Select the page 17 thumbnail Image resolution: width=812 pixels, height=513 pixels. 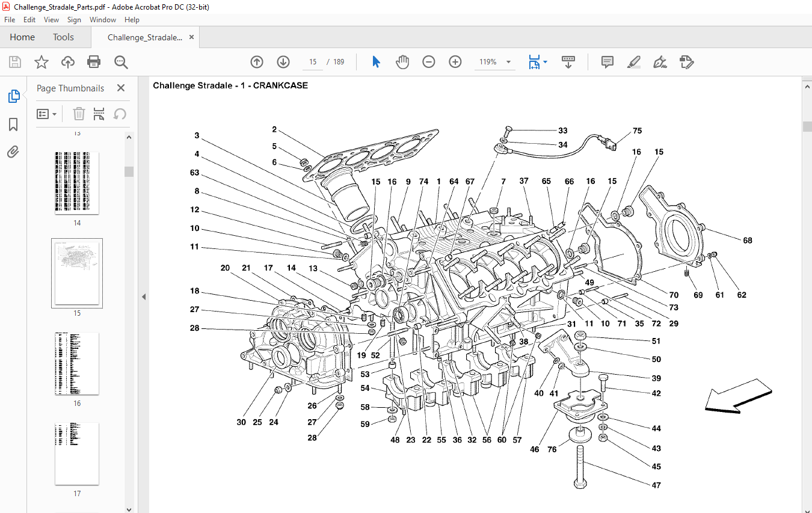coord(77,453)
